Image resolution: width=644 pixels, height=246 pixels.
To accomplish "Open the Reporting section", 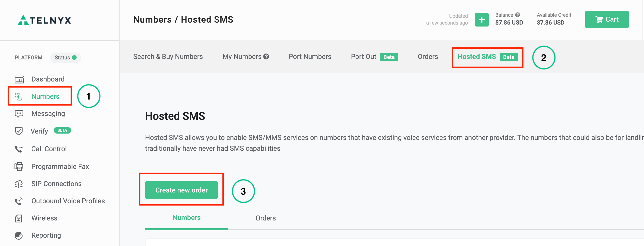I will 46,235.
